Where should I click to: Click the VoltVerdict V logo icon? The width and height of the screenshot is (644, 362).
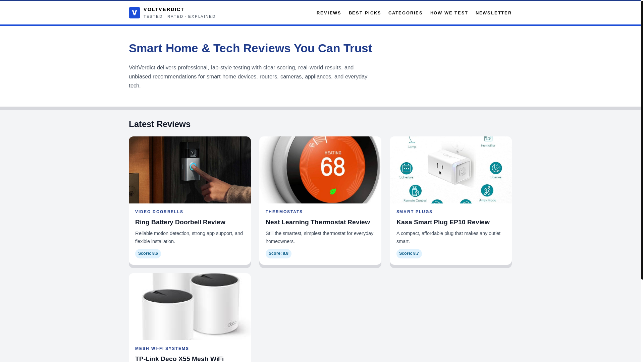tap(134, 13)
